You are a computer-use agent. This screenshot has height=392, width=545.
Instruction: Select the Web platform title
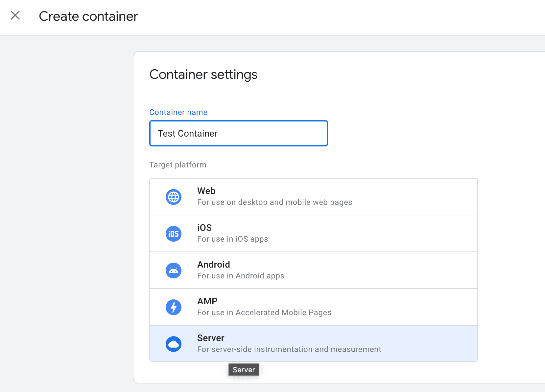[206, 191]
